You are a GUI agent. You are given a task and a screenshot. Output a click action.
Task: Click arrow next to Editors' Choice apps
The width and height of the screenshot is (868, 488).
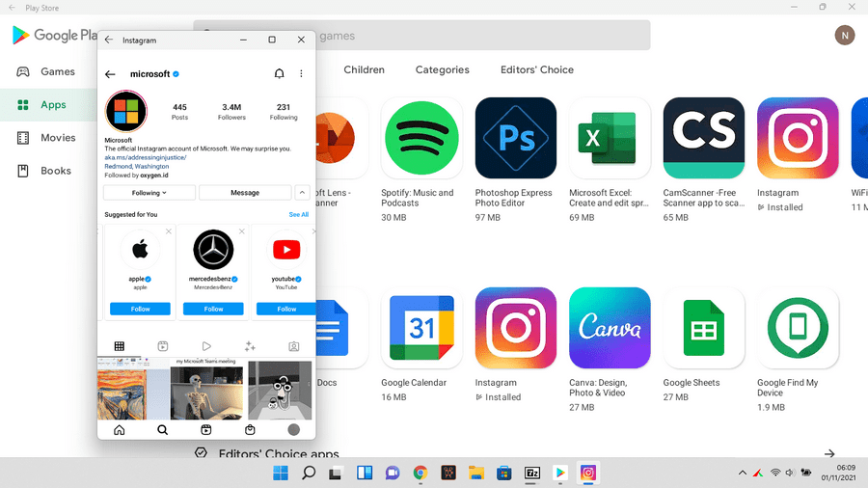pos(829,453)
